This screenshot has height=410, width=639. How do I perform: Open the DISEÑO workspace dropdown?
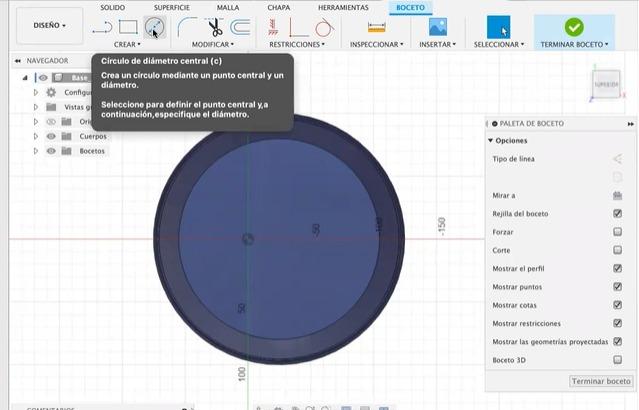tap(49, 25)
